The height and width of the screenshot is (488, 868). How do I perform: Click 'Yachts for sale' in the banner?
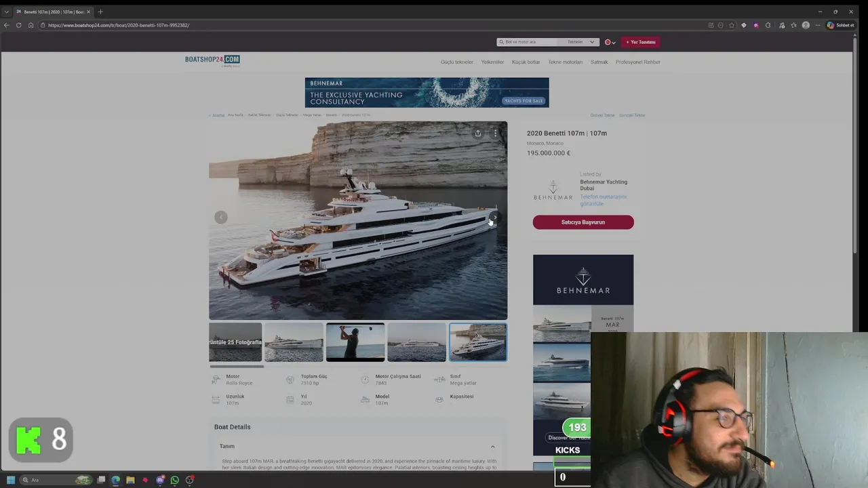click(x=524, y=101)
